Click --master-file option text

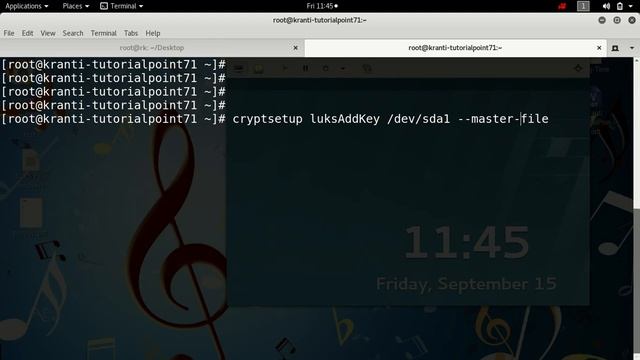pyautogui.click(x=503, y=119)
